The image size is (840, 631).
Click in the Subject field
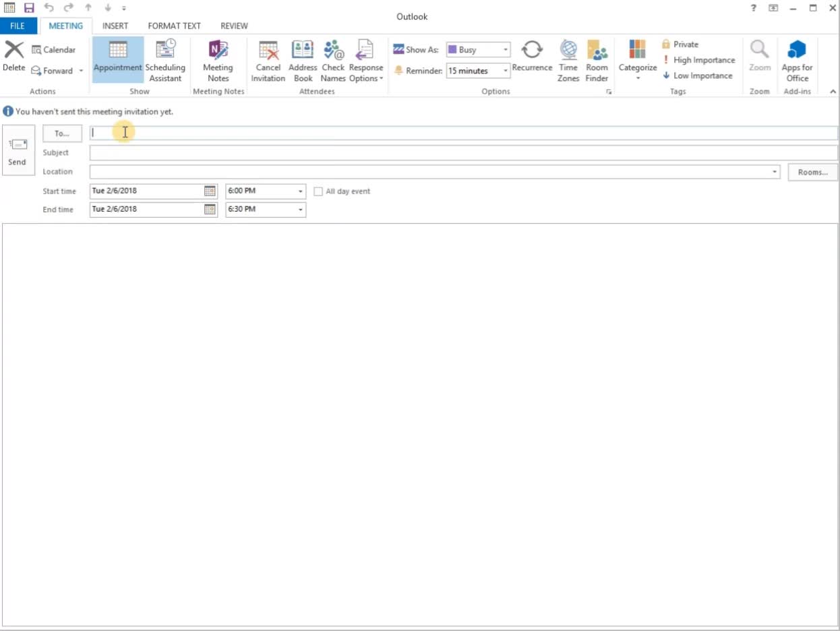point(464,152)
